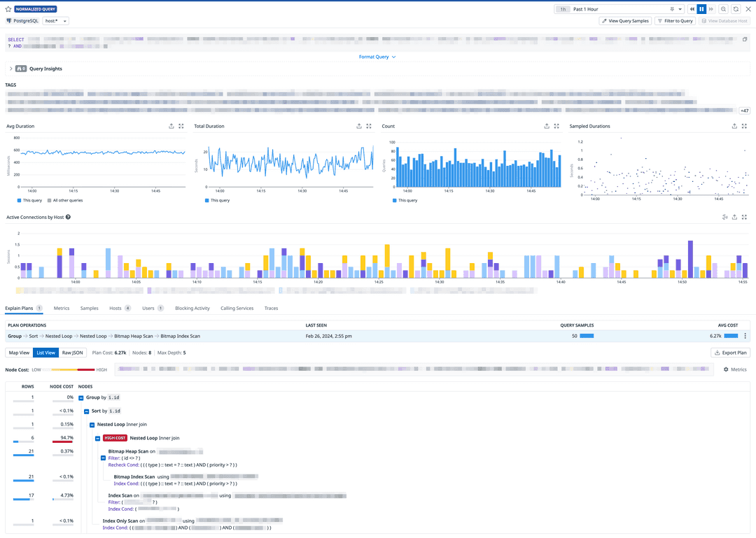Expand the Query Insights section
This screenshot has height=538, width=756.
coord(10,69)
